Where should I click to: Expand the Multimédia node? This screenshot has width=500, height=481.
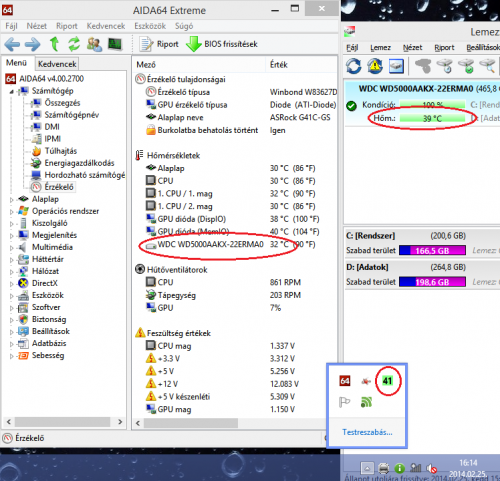coord(11,247)
